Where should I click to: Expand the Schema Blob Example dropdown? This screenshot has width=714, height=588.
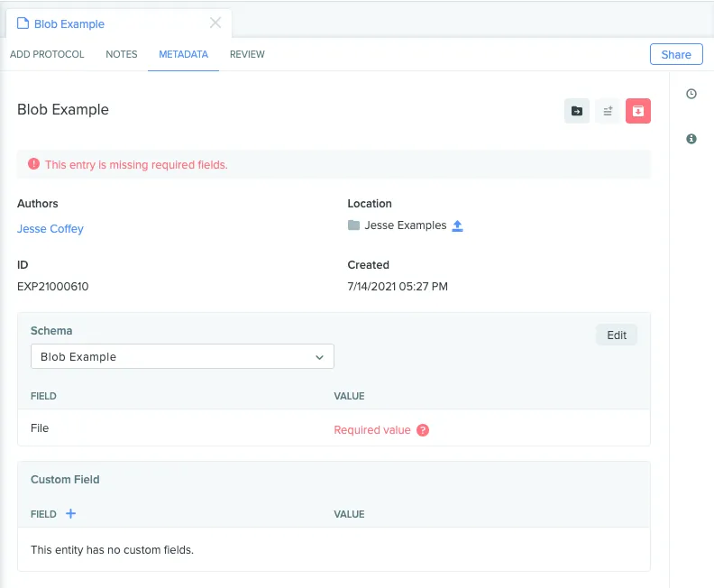[x=182, y=356]
